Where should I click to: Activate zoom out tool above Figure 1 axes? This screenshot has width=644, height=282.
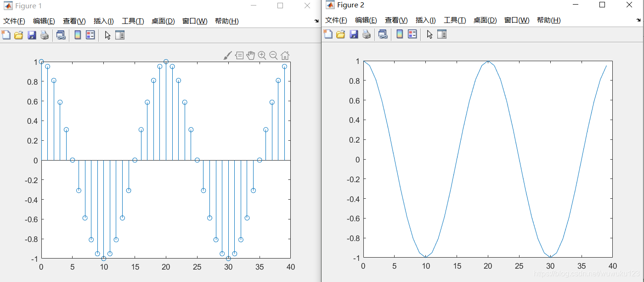(x=273, y=56)
